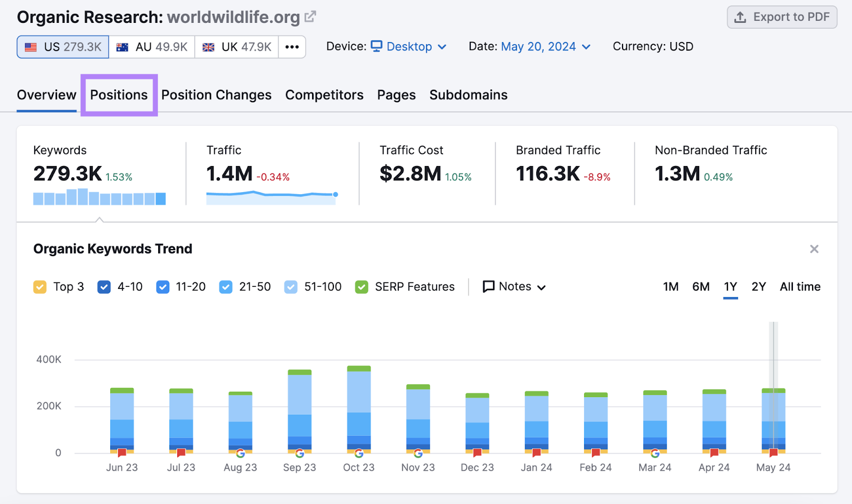Click the Keywords mini bar chart
This screenshot has height=504, width=852.
coord(99,196)
